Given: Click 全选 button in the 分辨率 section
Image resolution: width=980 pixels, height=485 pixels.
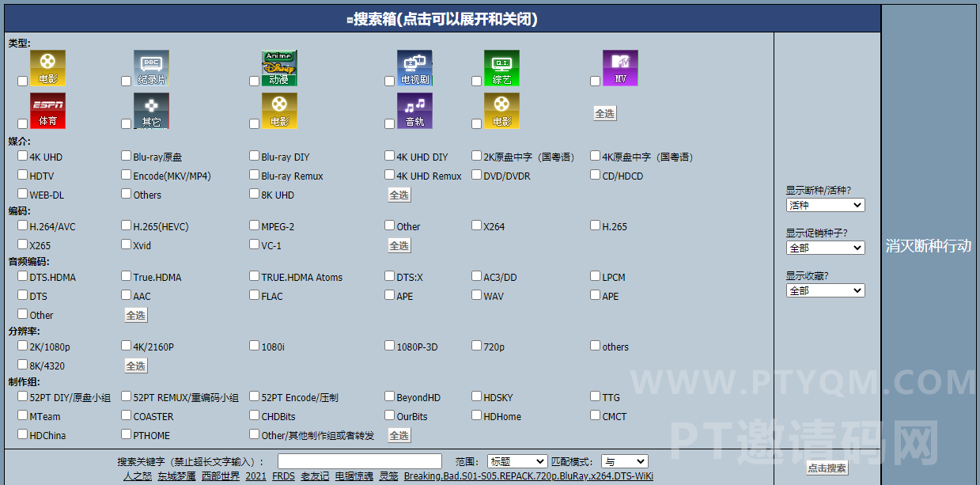Looking at the screenshot, I should 136,366.
